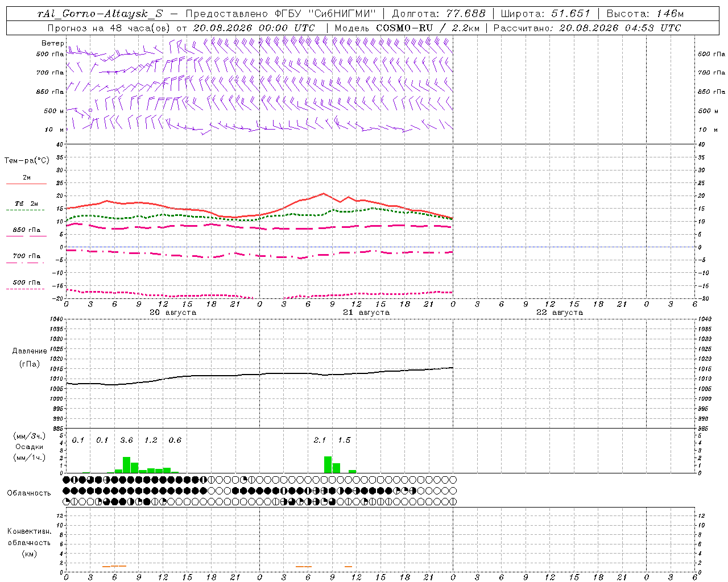Select the Ветер wind panel label
The width and height of the screenshot is (728, 582).
click(x=52, y=43)
